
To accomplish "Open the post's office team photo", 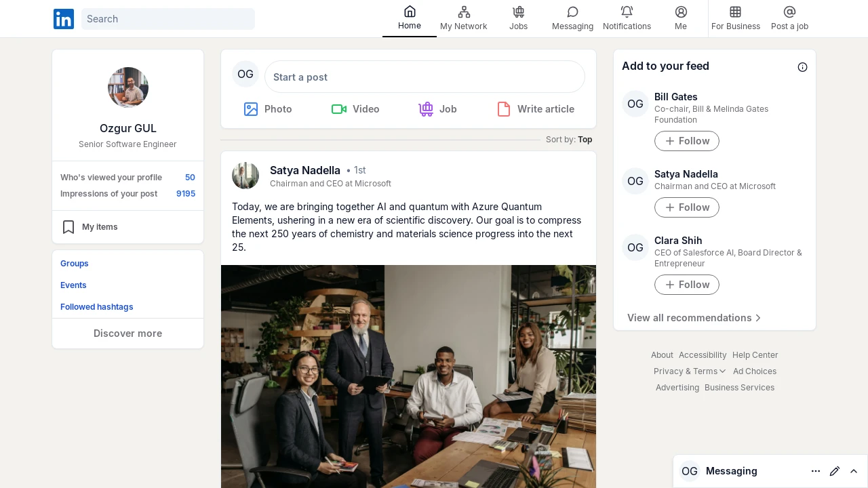I will [x=408, y=376].
